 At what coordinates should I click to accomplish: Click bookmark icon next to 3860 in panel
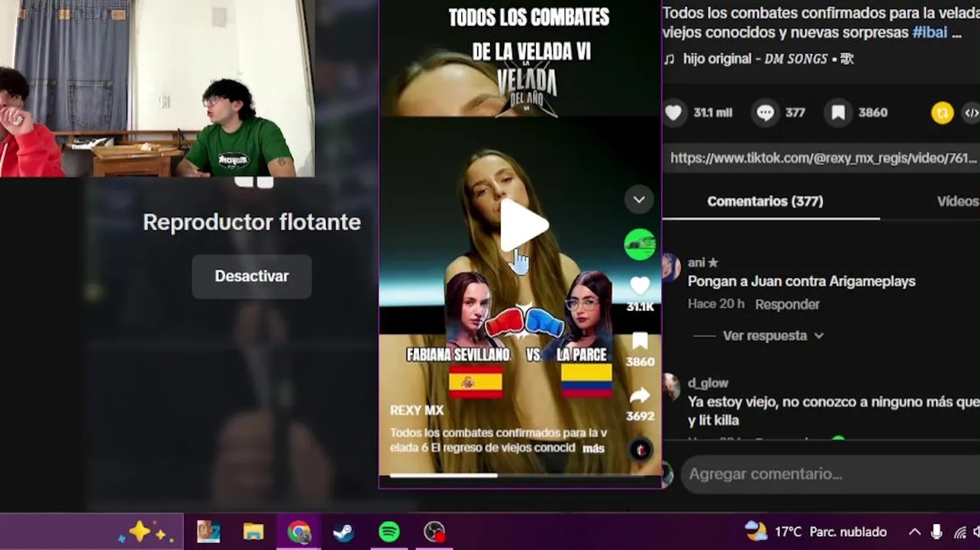[x=838, y=113]
